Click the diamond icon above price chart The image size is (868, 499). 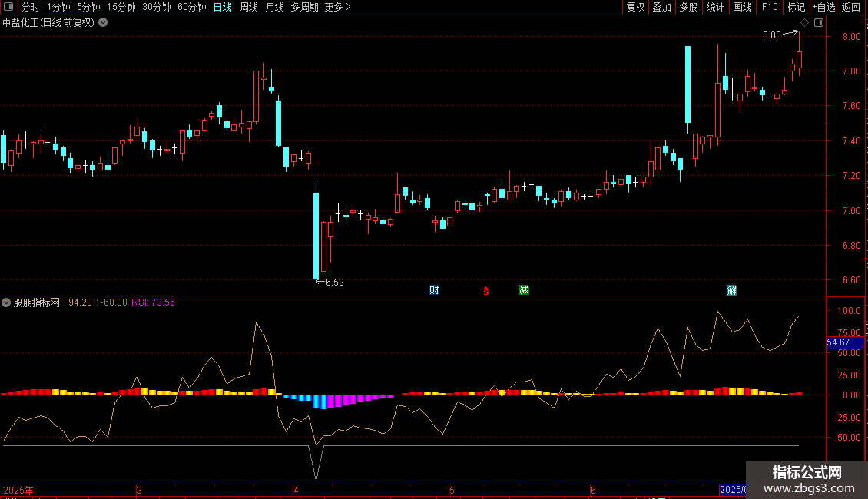(x=804, y=23)
